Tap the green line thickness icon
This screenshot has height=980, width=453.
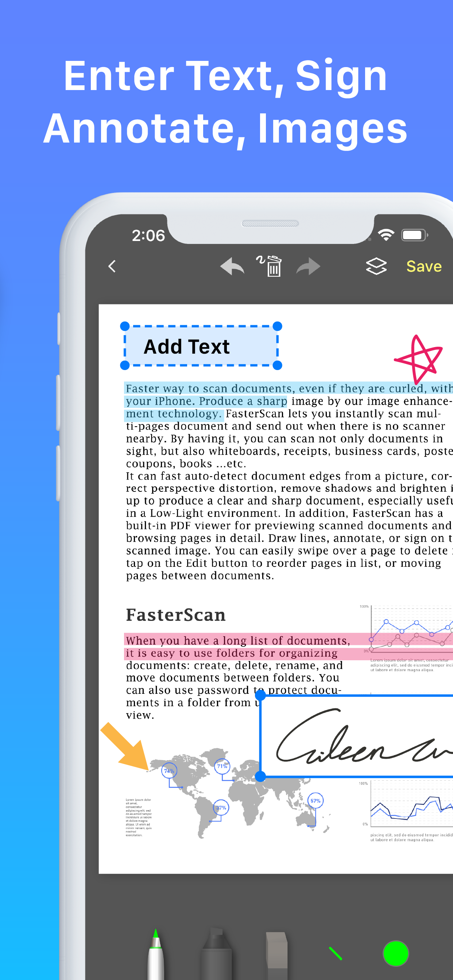pos(335,953)
